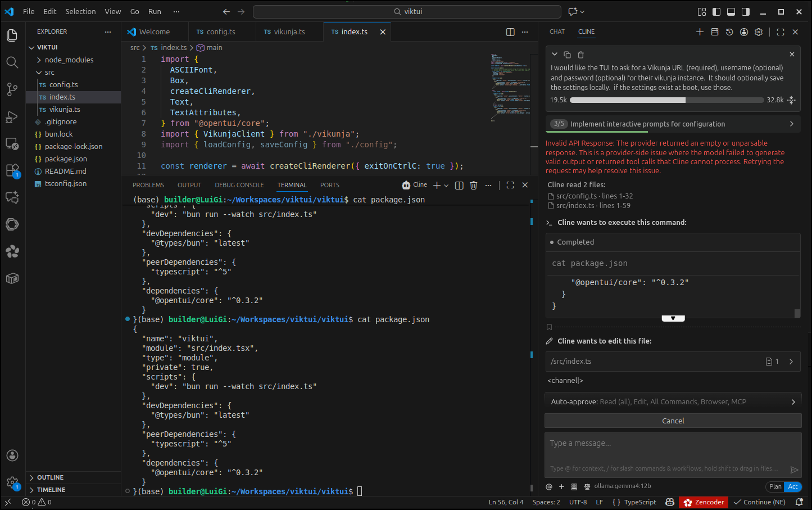Open the /src/index.ts edit diff
The width and height of the screenshot is (812, 510).
(673, 362)
